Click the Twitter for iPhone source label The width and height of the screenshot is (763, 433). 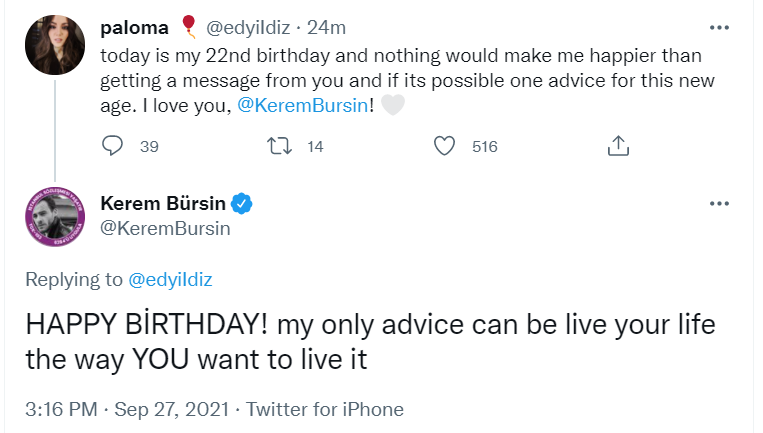coord(325,409)
